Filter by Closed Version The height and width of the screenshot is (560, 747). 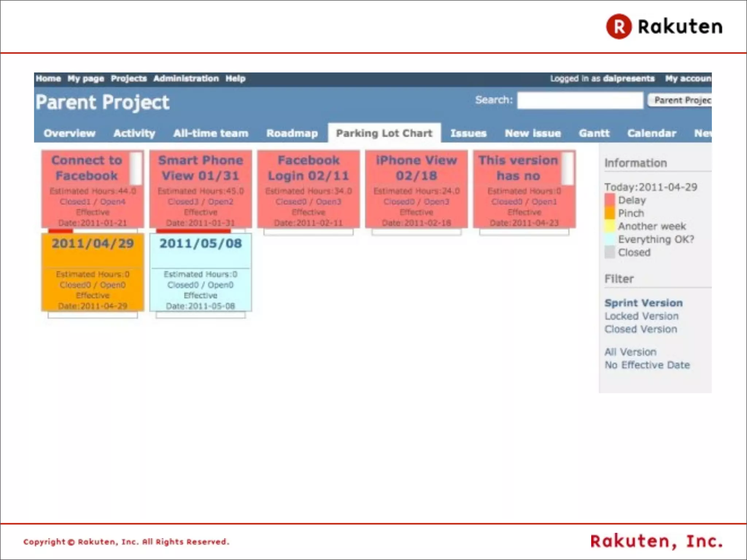[640, 329]
